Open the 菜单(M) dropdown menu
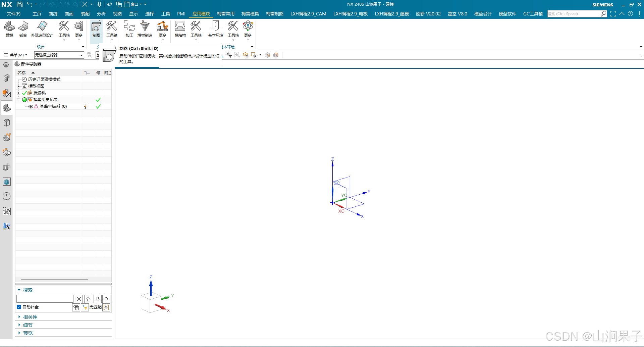The width and height of the screenshot is (644, 347). coord(16,55)
